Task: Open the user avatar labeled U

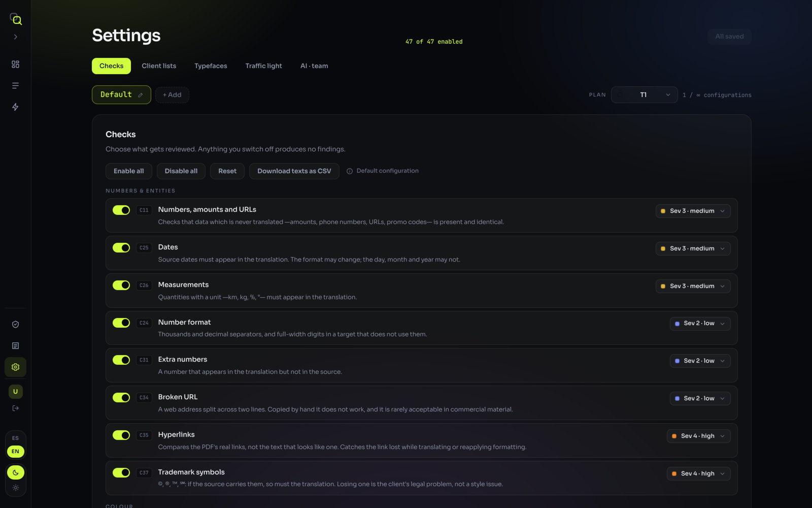Action: pos(16,392)
